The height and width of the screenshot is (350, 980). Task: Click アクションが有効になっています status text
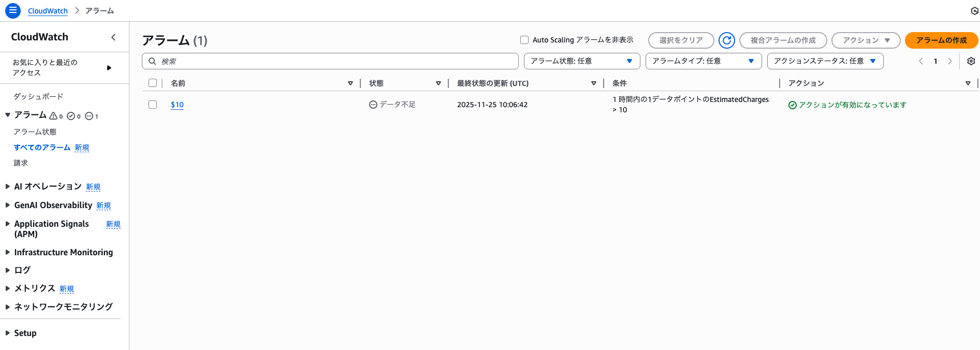[853, 105]
